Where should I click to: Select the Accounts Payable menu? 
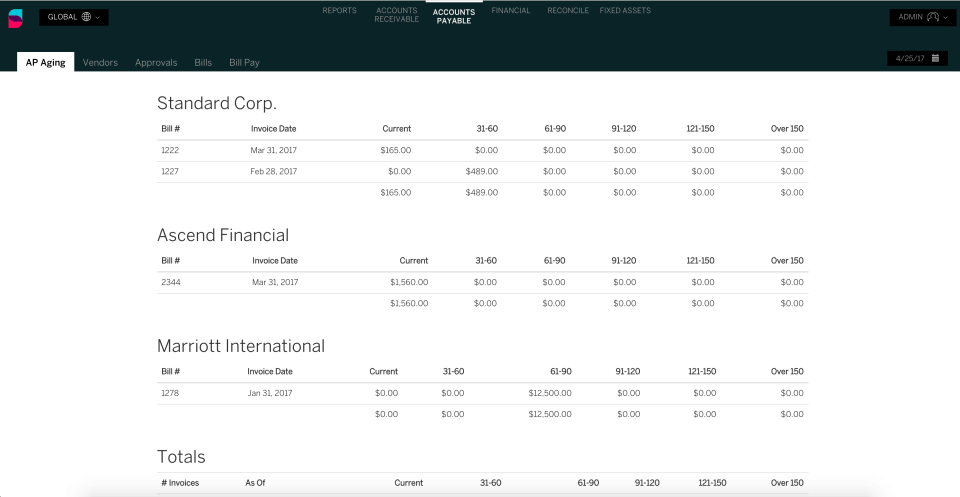(454, 17)
